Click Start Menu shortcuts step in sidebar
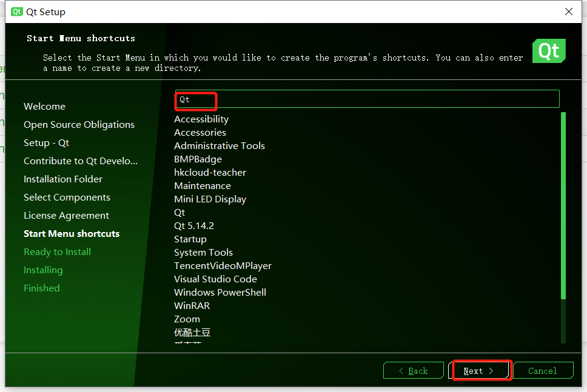The image size is (587, 392). 72,234
